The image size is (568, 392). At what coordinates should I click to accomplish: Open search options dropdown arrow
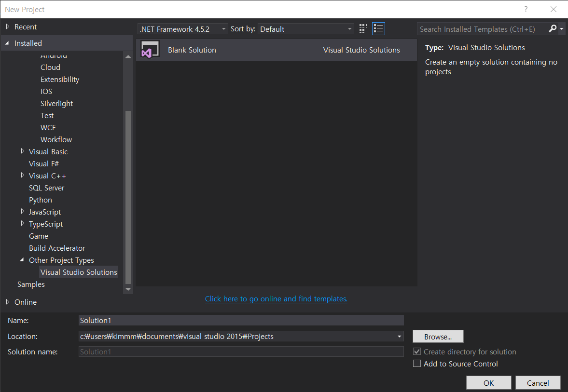pyautogui.click(x=561, y=28)
